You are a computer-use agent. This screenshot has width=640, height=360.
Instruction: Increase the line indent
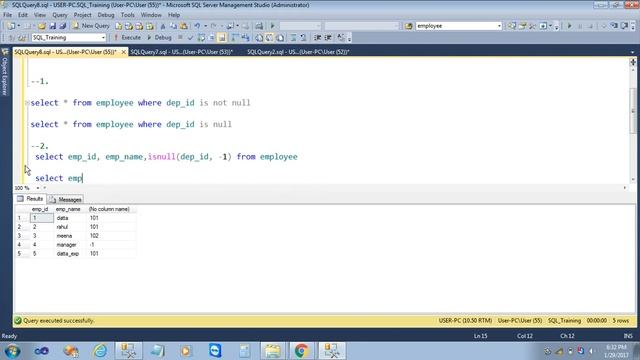(328, 37)
